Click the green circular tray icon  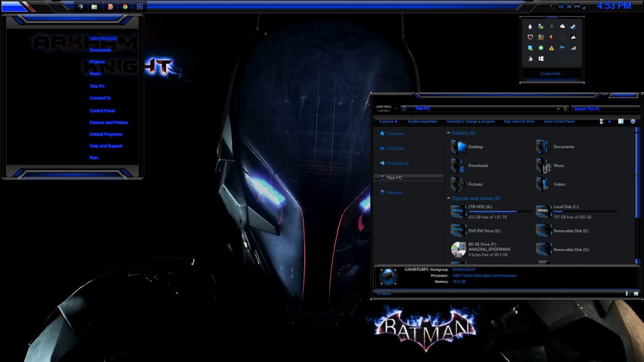click(541, 48)
